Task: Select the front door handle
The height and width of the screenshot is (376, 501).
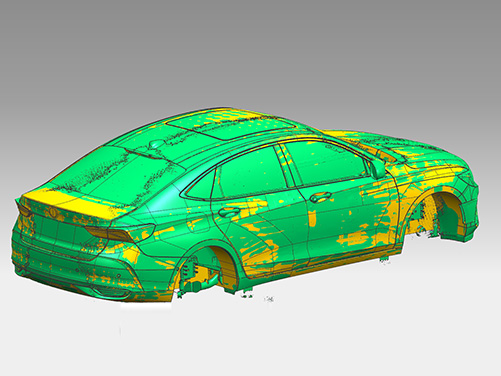Action: click(320, 197)
